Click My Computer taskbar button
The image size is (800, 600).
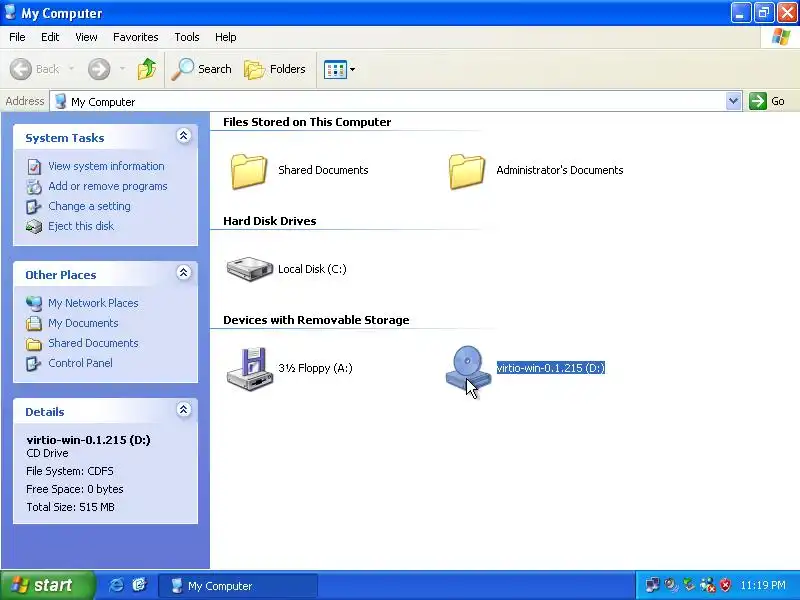click(x=238, y=586)
